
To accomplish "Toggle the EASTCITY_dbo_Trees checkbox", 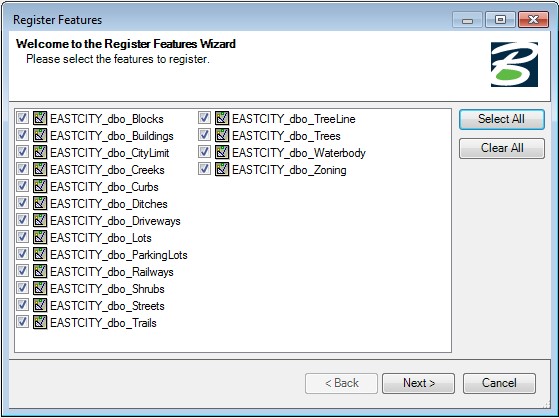I will pos(204,134).
